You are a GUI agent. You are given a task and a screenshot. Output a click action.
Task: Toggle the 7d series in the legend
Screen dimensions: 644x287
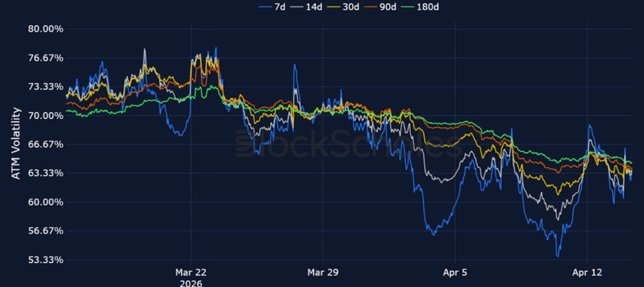pyautogui.click(x=273, y=7)
